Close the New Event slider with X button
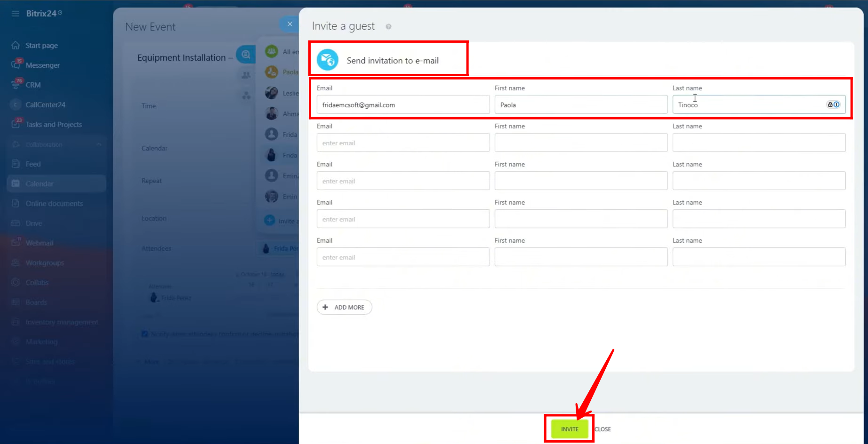 pyautogui.click(x=289, y=24)
